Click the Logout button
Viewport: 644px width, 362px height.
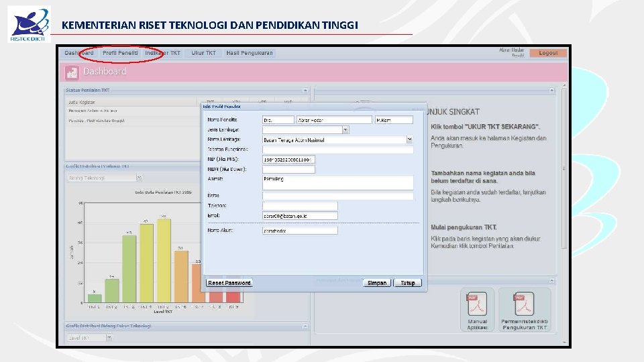pos(548,53)
